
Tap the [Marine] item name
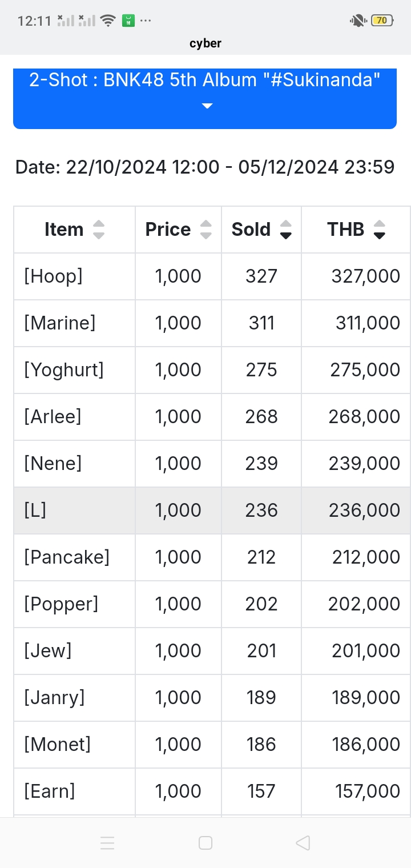59,323
